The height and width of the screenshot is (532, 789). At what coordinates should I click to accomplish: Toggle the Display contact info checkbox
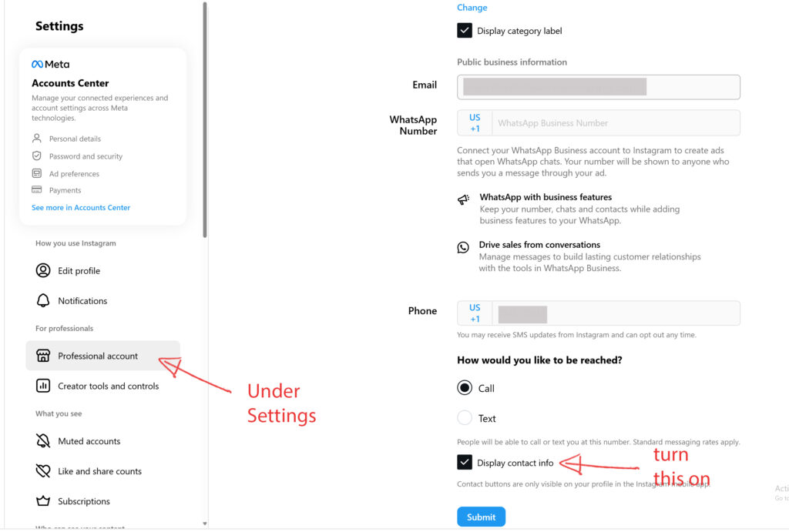pyautogui.click(x=465, y=462)
